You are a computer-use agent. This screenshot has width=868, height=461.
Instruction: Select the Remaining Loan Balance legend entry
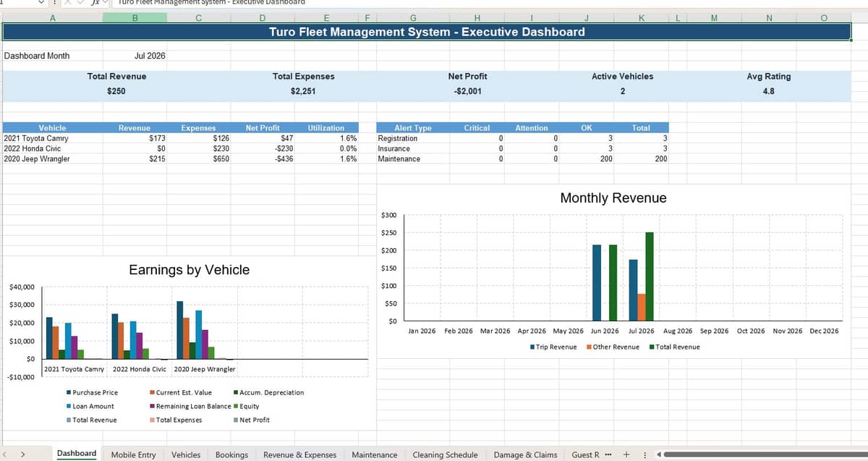pos(190,406)
